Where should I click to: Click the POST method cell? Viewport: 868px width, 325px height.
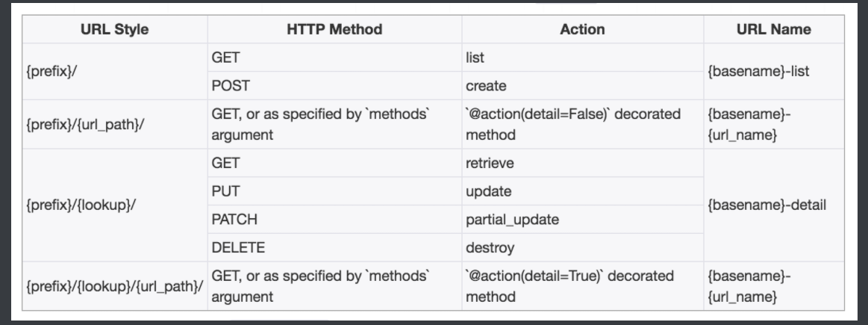pyautogui.click(x=231, y=86)
